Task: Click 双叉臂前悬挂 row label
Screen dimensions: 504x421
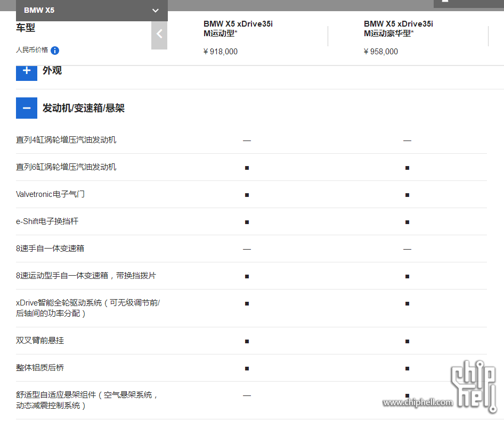Action: 40,341
